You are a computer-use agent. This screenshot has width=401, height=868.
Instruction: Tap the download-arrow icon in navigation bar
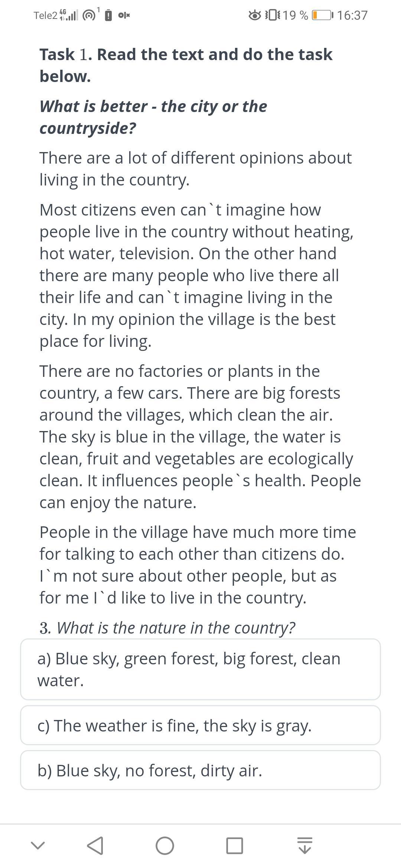coord(304,846)
